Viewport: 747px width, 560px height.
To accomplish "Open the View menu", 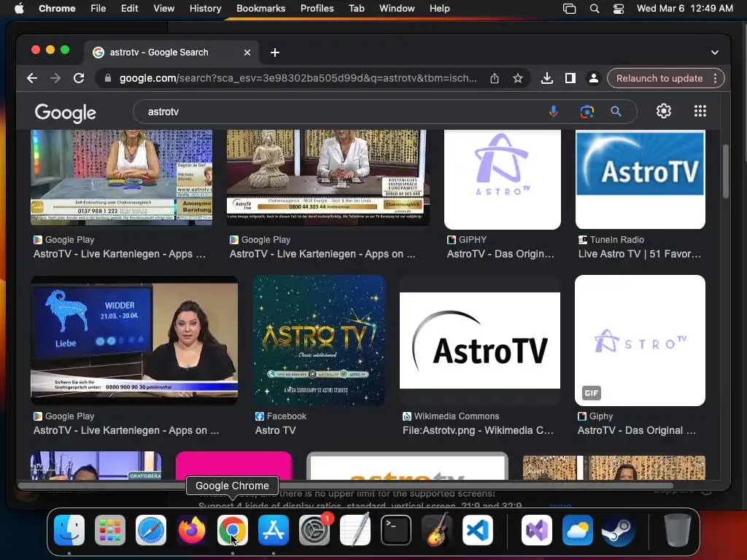I will 163,8.
